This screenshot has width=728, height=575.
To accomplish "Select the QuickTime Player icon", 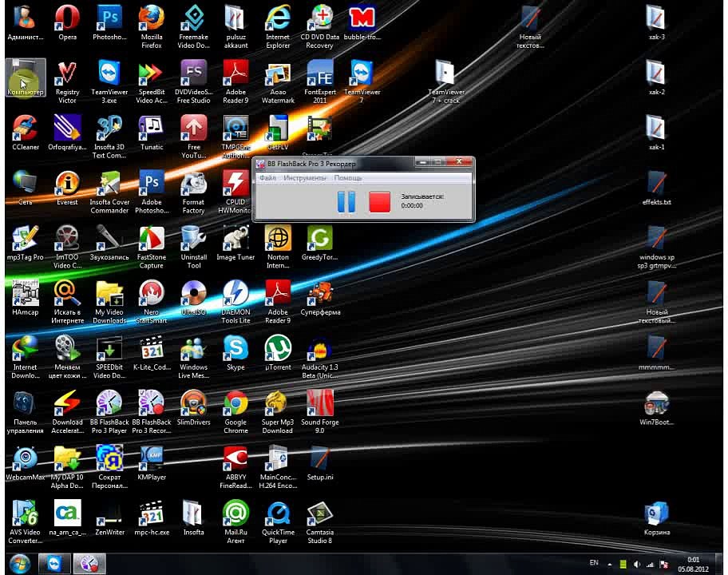I will (x=278, y=521).
